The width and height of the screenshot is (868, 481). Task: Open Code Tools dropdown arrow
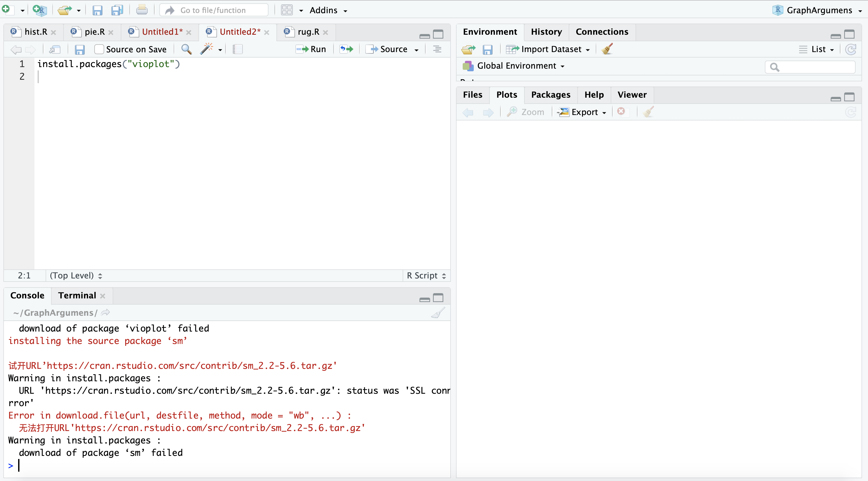click(220, 50)
